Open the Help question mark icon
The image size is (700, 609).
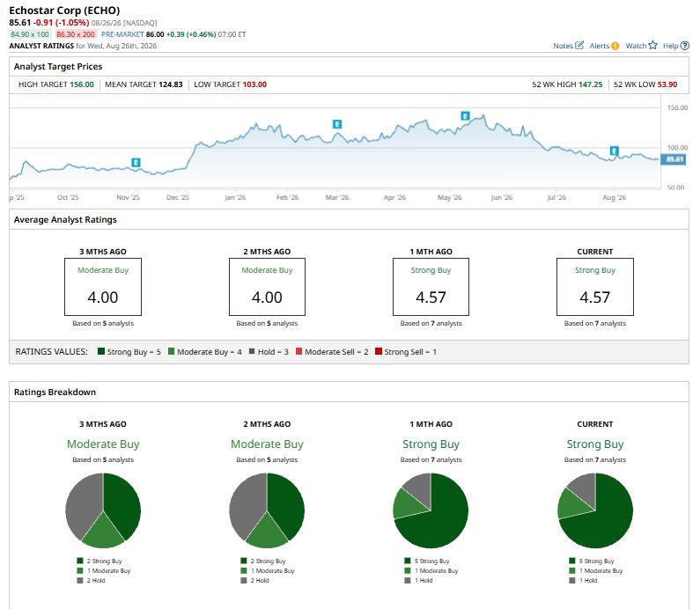[x=685, y=46]
